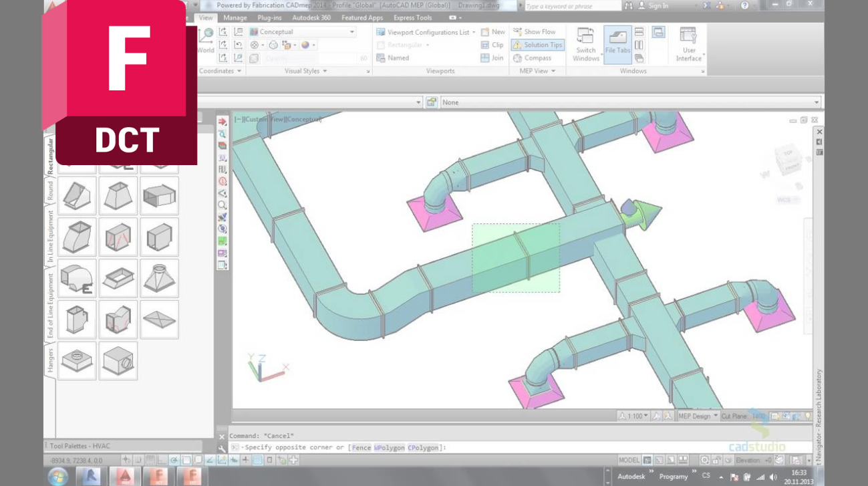Select the straight rectangular duct fitting
This screenshot has width=868, height=486.
(159, 195)
